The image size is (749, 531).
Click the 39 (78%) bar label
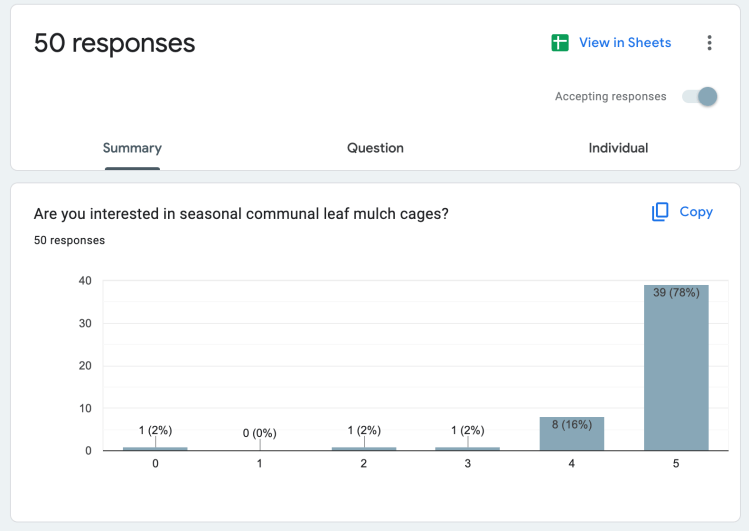tap(676, 293)
